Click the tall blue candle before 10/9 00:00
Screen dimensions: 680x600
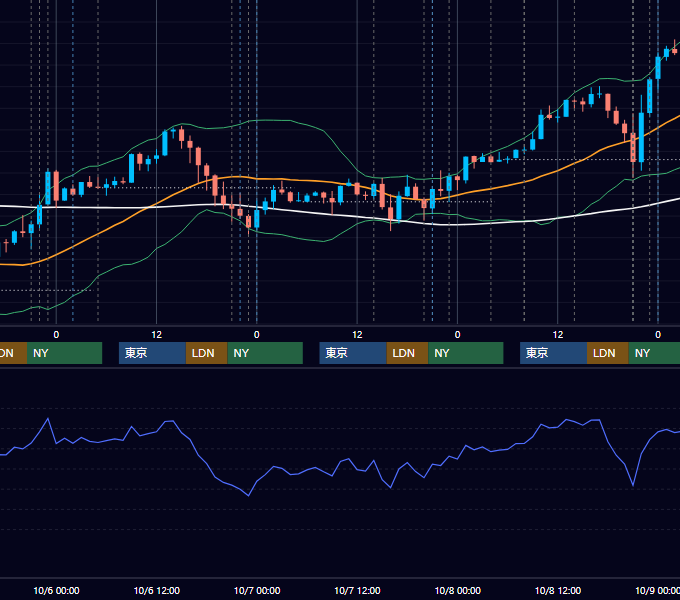pos(641,137)
